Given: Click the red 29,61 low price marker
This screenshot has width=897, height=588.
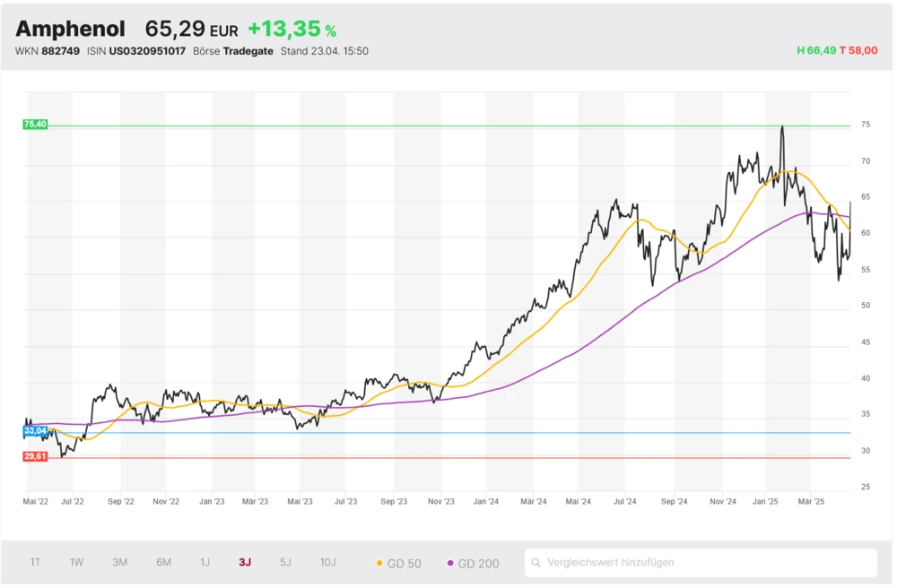Looking at the screenshot, I should 35,456.
